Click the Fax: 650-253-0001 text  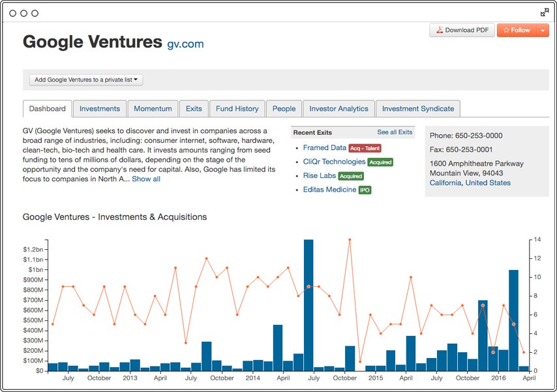pyautogui.click(x=461, y=149)
